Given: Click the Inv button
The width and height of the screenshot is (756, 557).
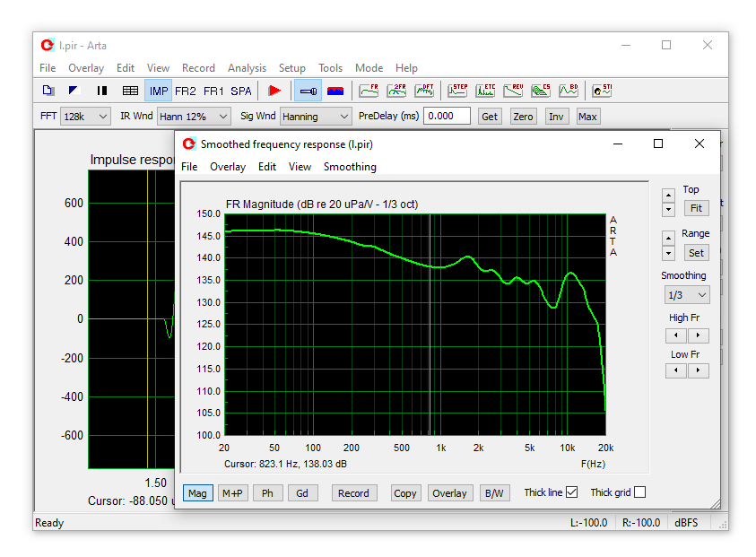Looking at the screenshot, I should (556, 117).
